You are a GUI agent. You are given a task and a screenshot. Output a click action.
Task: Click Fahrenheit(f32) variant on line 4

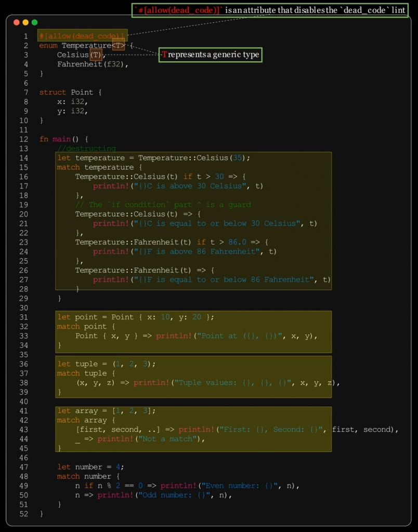[x=92, y=64]
